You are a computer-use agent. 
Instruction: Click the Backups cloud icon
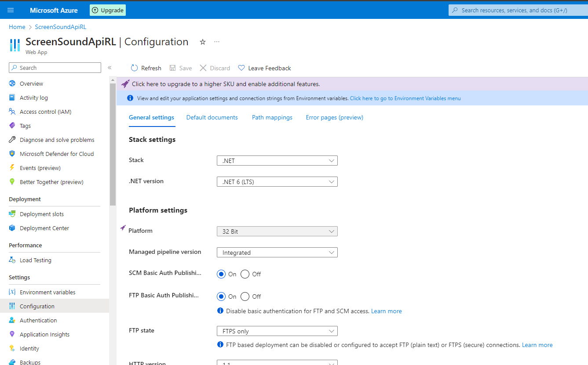pyautogui.click(x=12, y=362)
